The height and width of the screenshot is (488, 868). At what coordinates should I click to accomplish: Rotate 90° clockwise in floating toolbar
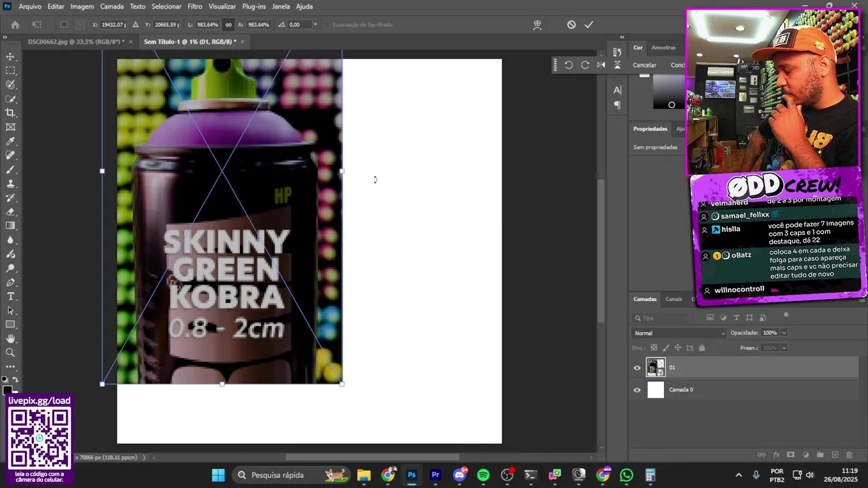click(585, 65)
